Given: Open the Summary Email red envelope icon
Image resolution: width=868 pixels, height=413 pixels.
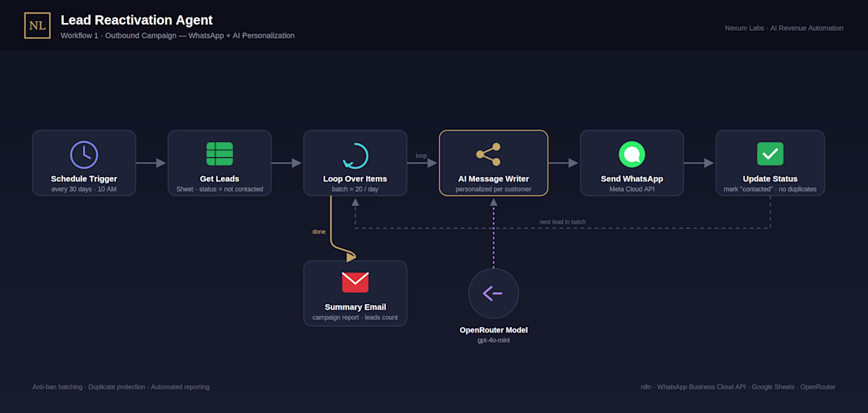Looking at the screenshot, I should click(x=355, y=283).
